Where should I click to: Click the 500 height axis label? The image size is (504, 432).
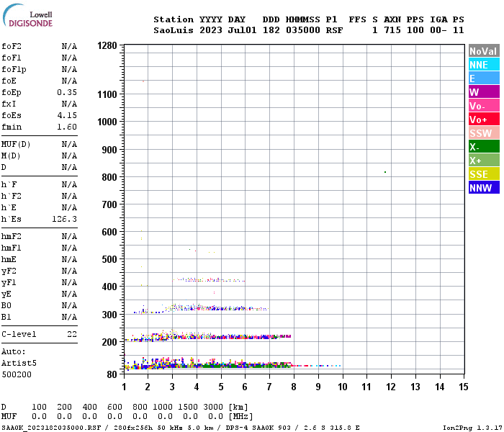coord(109,259)
